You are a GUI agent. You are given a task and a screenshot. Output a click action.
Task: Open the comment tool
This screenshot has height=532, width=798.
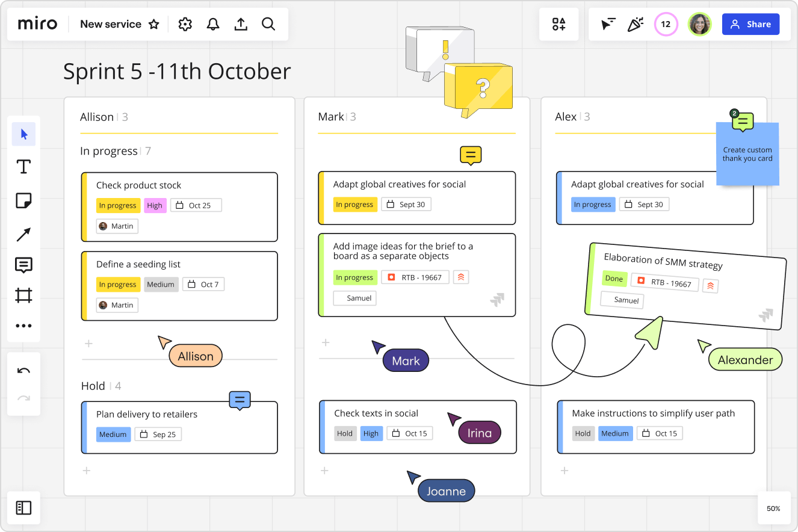(x=23, y=265)
